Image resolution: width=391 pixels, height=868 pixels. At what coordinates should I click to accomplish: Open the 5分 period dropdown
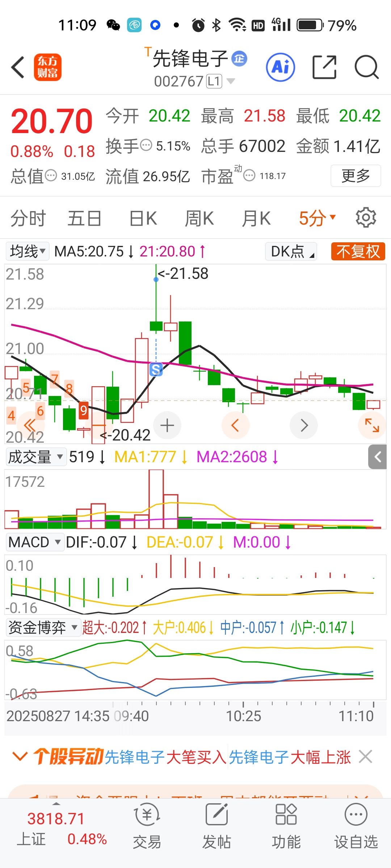click(x=318, y=218)
